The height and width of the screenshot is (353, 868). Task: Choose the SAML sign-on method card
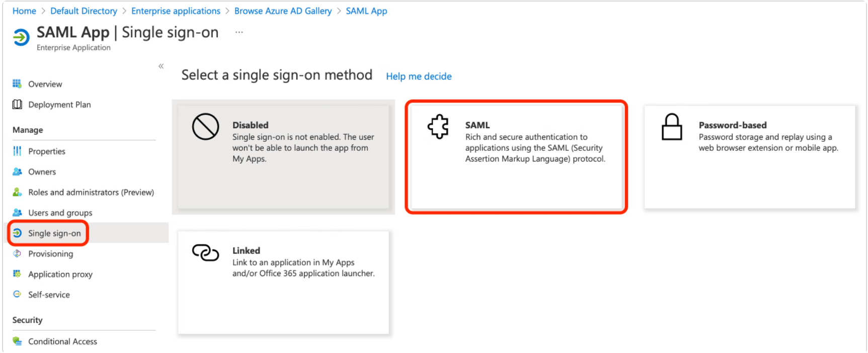coord(517,157)
